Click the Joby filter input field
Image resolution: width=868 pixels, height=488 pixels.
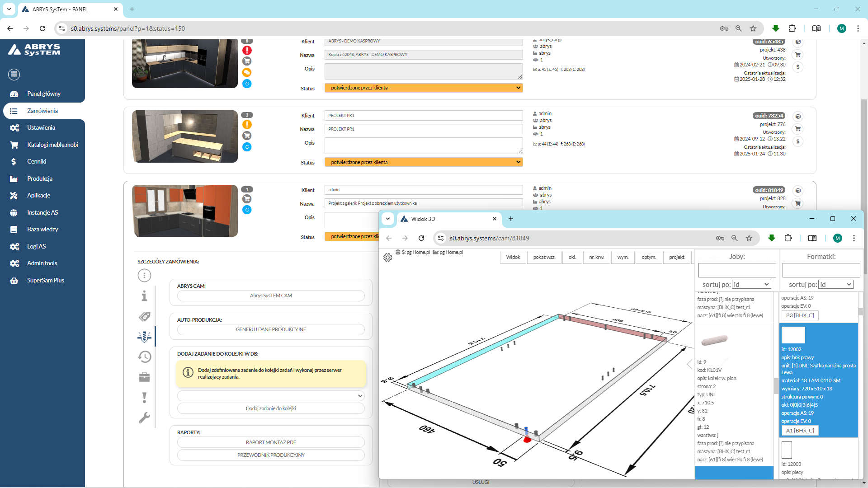pos(737,270)
